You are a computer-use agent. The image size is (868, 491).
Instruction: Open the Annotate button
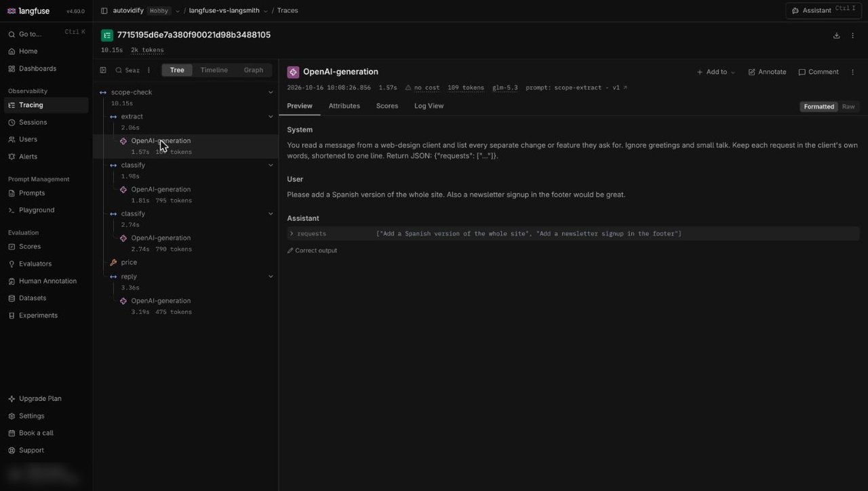tap(767, 72)
